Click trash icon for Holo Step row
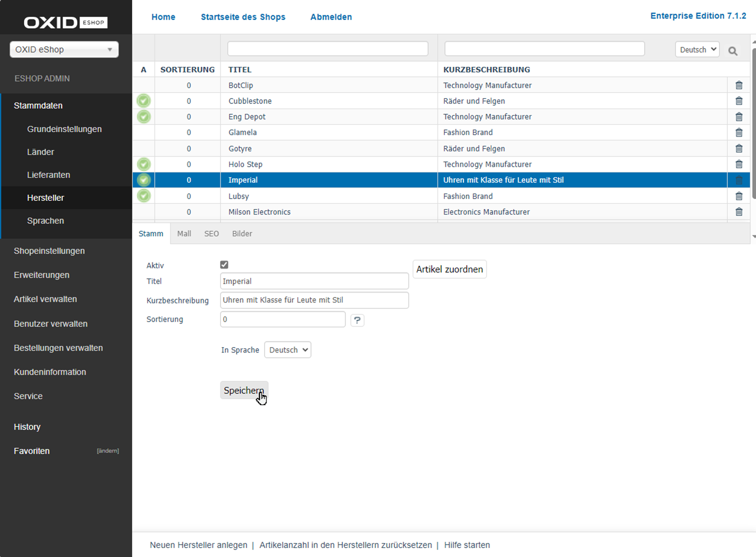 click(739, 164)
